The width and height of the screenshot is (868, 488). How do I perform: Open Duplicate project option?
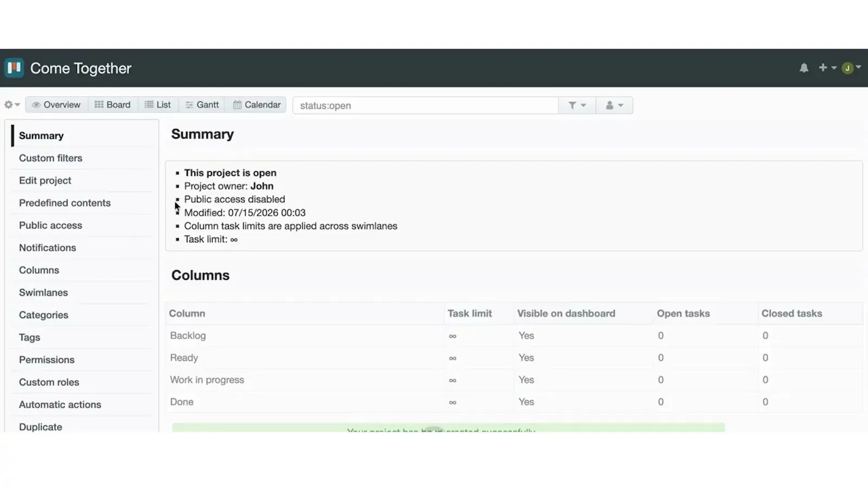coord(40,427)
